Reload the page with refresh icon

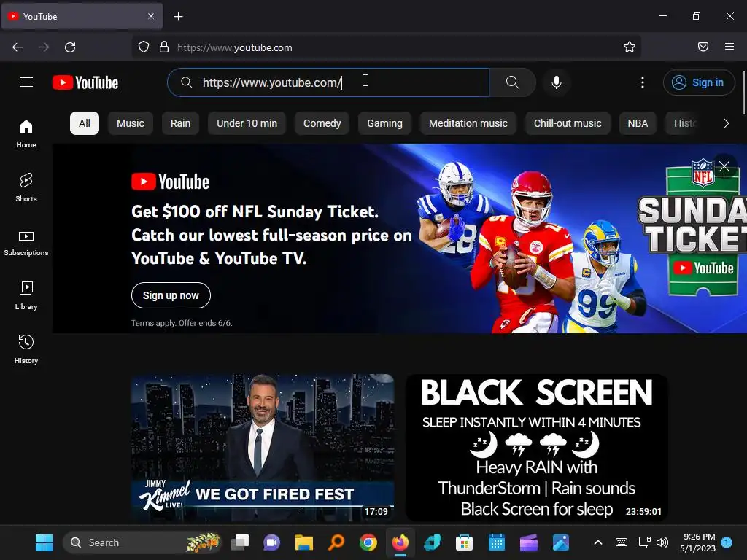point(70,47)
